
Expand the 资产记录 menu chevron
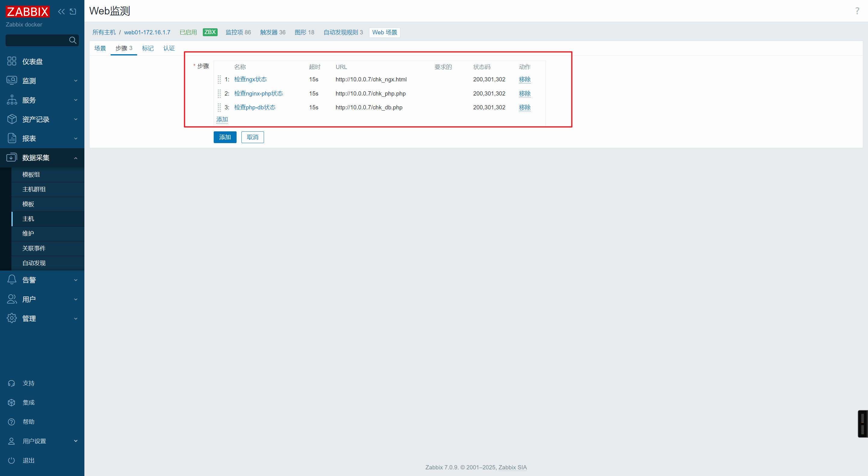(x=76, y=119)
